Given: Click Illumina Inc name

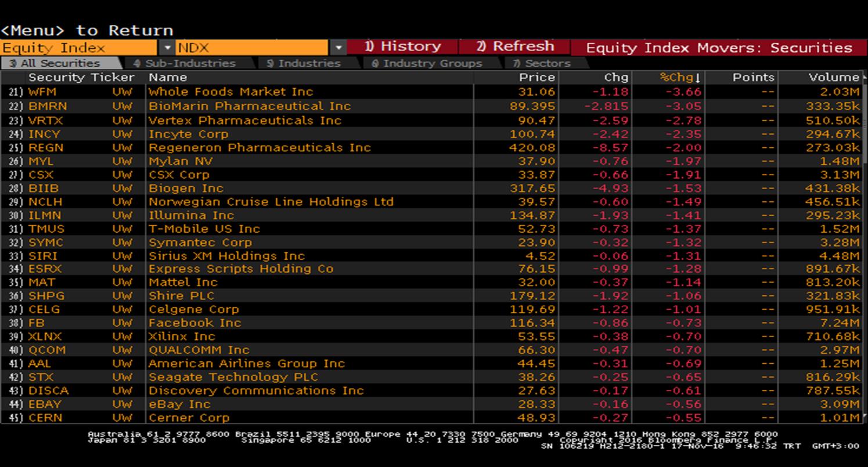Looking at the screenshot, I should [x=191, y=215].
